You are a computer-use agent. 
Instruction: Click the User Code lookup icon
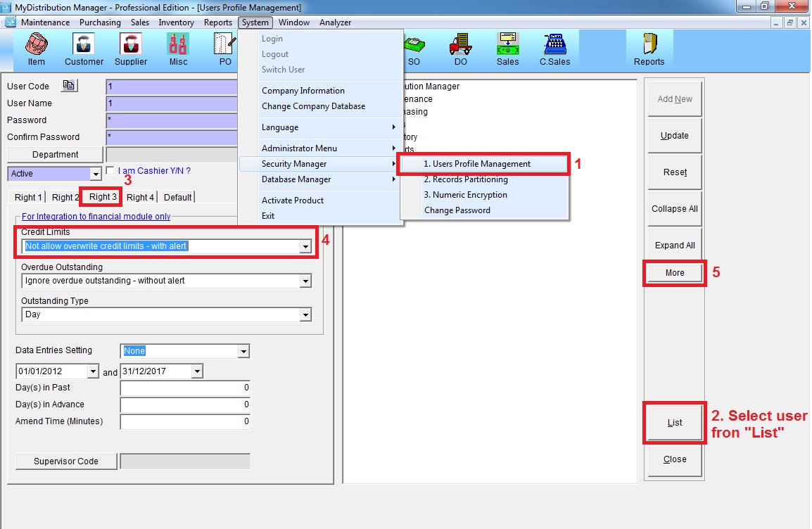[69, 86]
